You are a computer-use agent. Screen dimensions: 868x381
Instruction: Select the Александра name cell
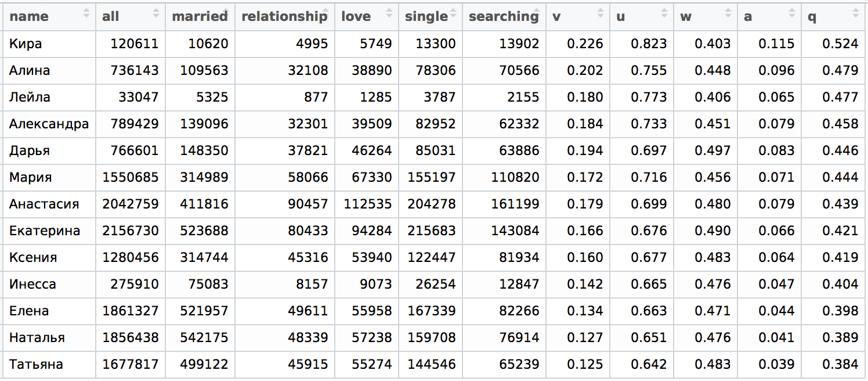click(49, 124)
